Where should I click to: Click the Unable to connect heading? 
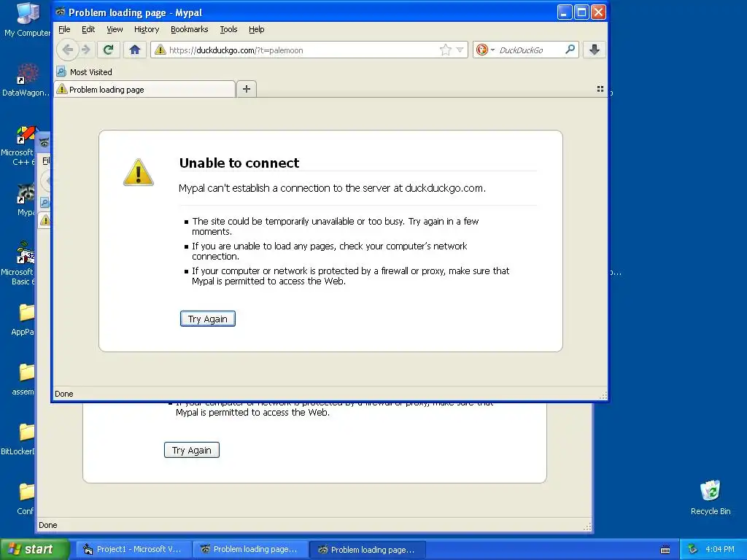(239, 163)
